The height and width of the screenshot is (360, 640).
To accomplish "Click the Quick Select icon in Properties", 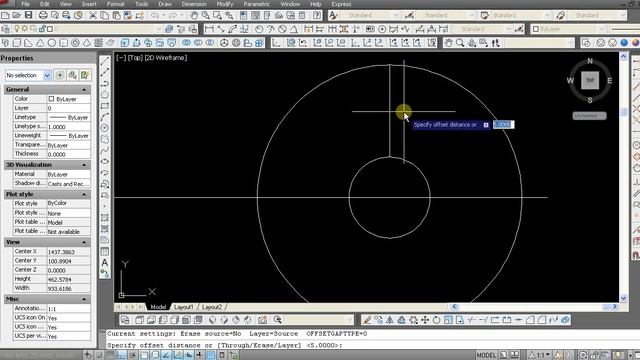I will [85, 75].
